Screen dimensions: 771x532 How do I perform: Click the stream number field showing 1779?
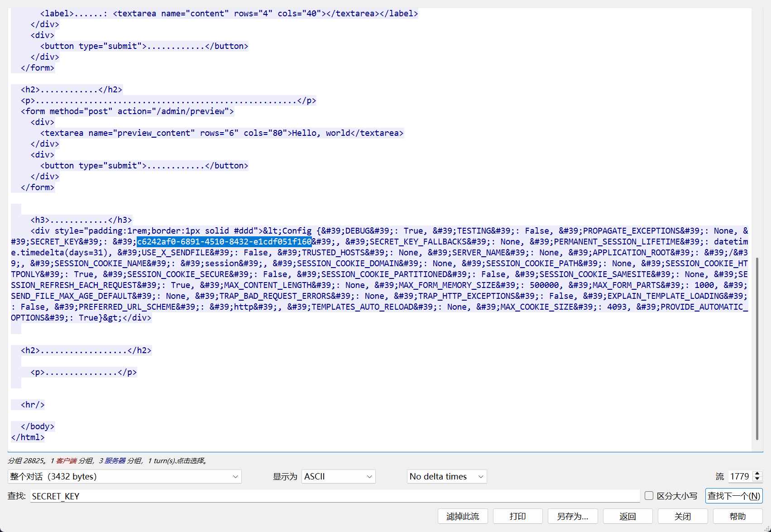pos(739,476)
